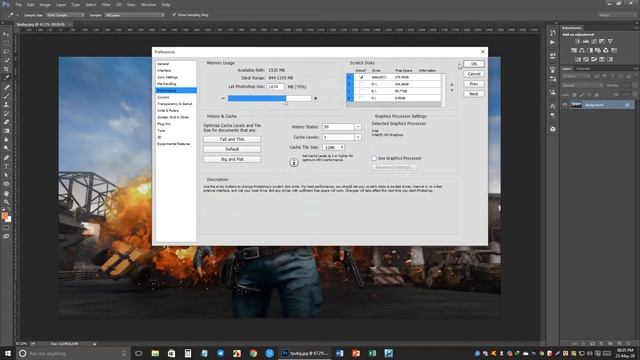Image resolution: width=640 pixels, height=360 pixels.
Task: Open the Sample Size dropdown
Action: pyautogui.click(x=65, y=15)
